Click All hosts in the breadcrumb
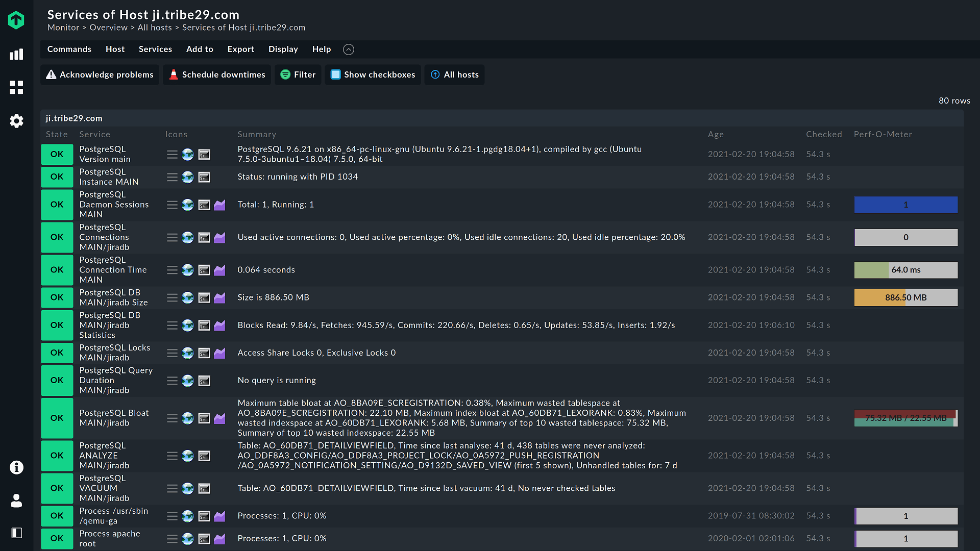The image size is (980, 551). (x=155, y=28)
